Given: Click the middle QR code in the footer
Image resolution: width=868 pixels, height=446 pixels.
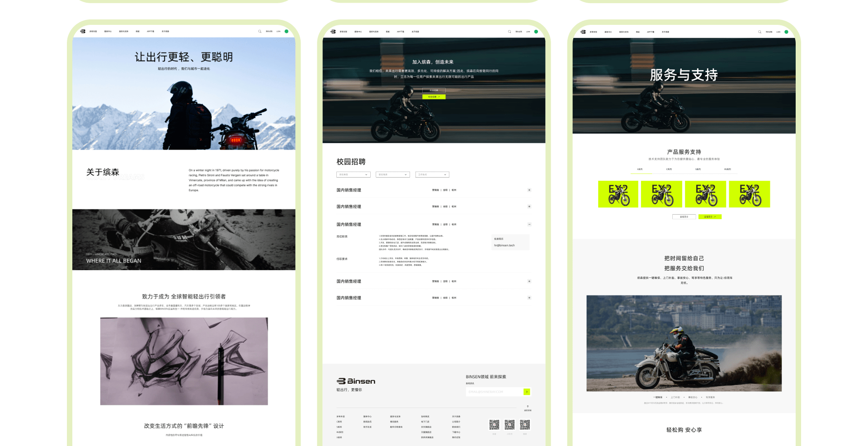Looking at the screenshot, I should tap(509, 425).
